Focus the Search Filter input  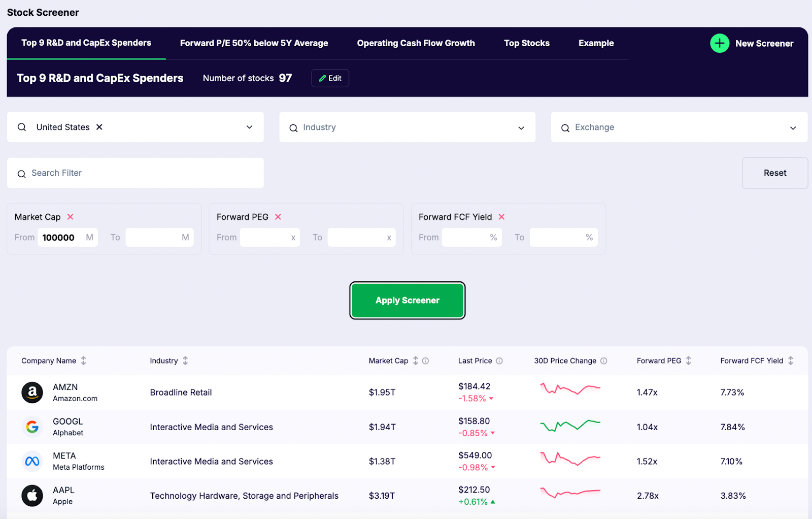tap(136, 173)
